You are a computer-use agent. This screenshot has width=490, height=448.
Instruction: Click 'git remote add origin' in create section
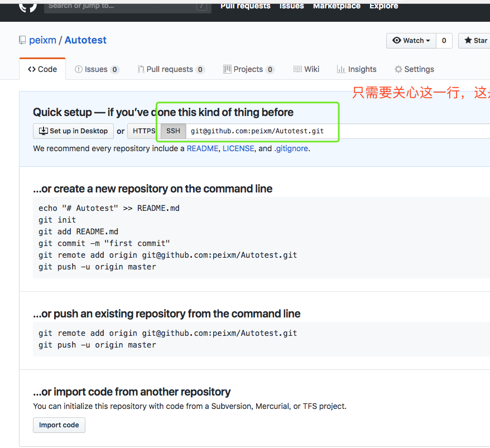pyautogui.click(x=168, y=255)
